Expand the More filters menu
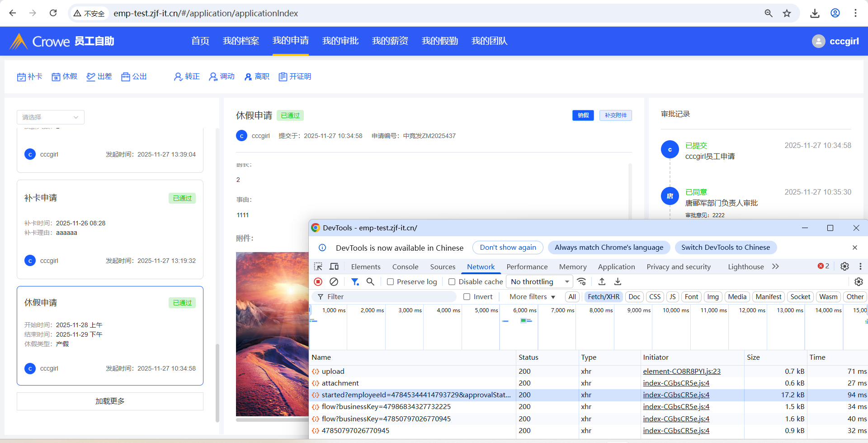Viewport: 868px width, 443px height. tap(532, 297)
